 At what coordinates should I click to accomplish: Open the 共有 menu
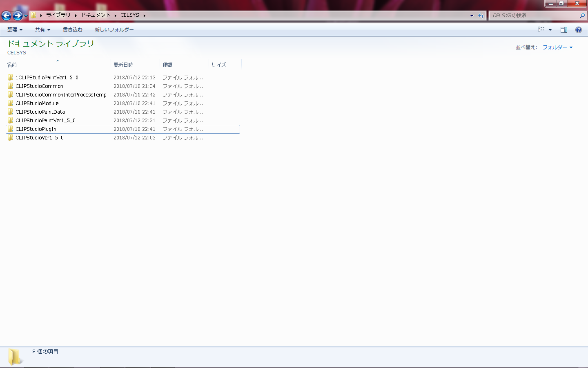42,30
